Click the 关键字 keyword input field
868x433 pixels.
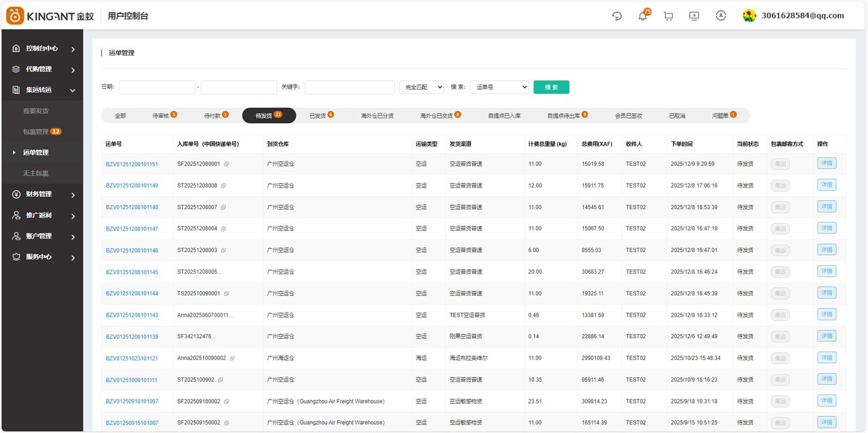pos(350,87)
